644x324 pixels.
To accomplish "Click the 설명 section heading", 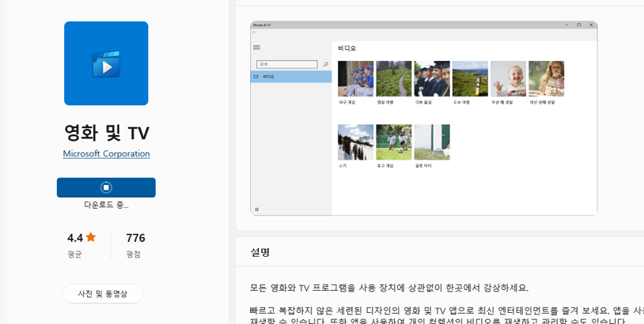I will pos(260,252).
